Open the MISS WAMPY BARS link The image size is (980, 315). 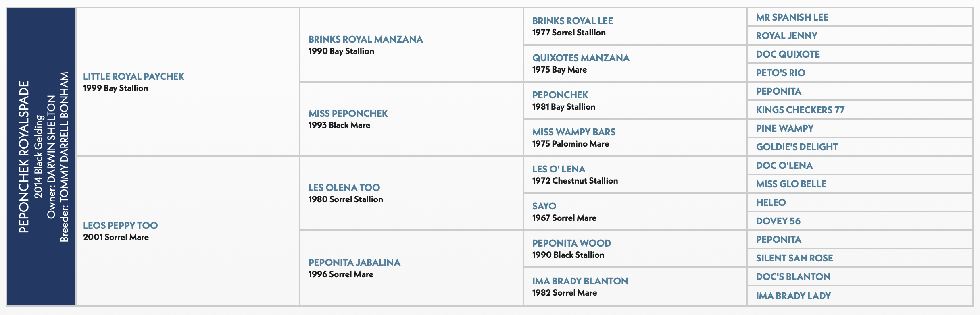(573, 132)
